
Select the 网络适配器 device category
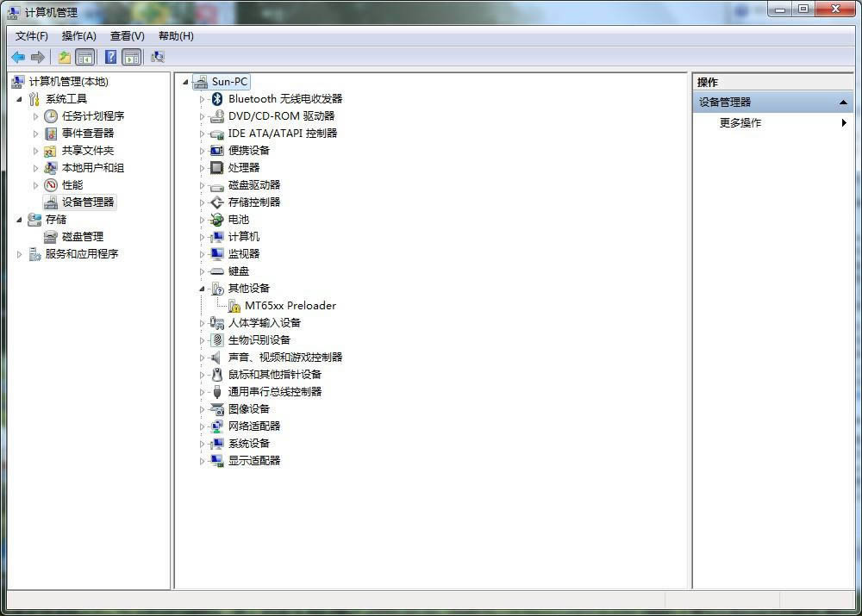pos(254,426)
